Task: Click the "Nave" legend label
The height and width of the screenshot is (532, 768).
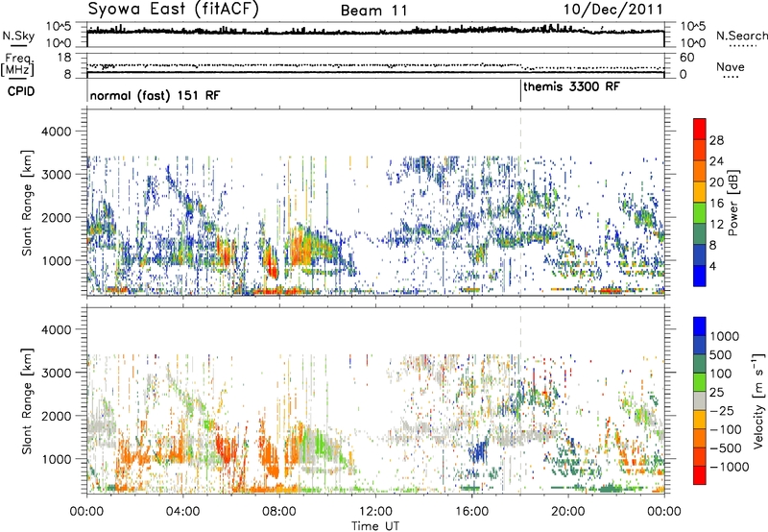Action: [731, 67]
